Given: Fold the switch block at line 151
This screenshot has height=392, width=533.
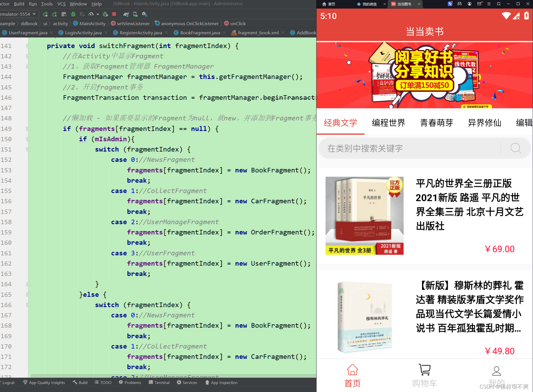Looking at the screenshot, I should [x=28, y=149].
